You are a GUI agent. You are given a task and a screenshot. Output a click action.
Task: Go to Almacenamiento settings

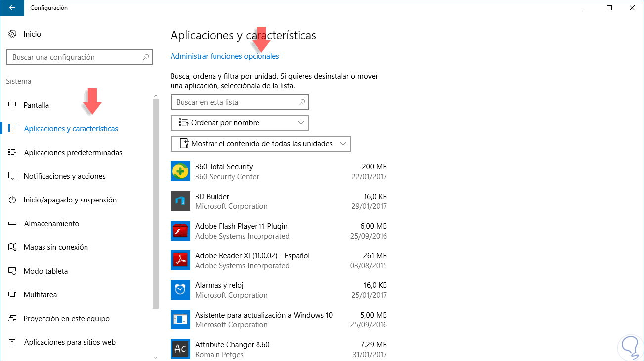51,224
